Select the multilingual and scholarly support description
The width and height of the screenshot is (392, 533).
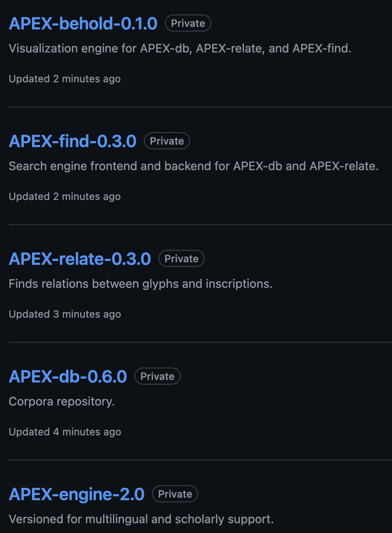[141, 519]
